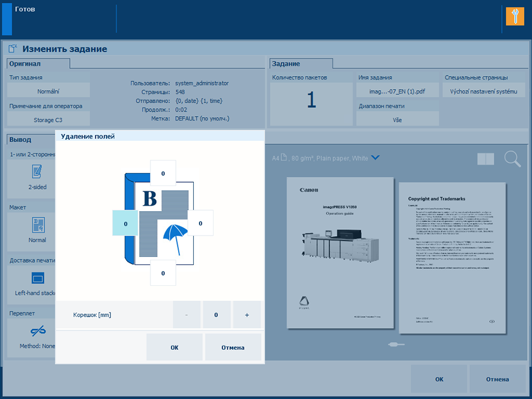This screenshot has height=399, width=532.
Task: Click the Canon cover page thumbnail
Action: point(340,253)
